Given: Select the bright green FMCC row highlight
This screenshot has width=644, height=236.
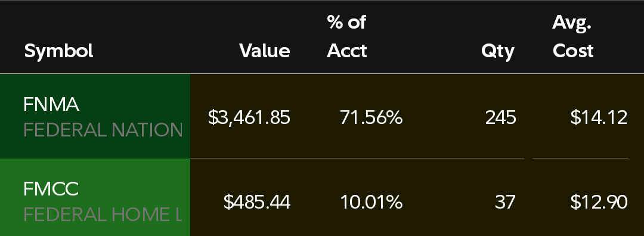Looking at the screenshot, I should click(95, 197).
